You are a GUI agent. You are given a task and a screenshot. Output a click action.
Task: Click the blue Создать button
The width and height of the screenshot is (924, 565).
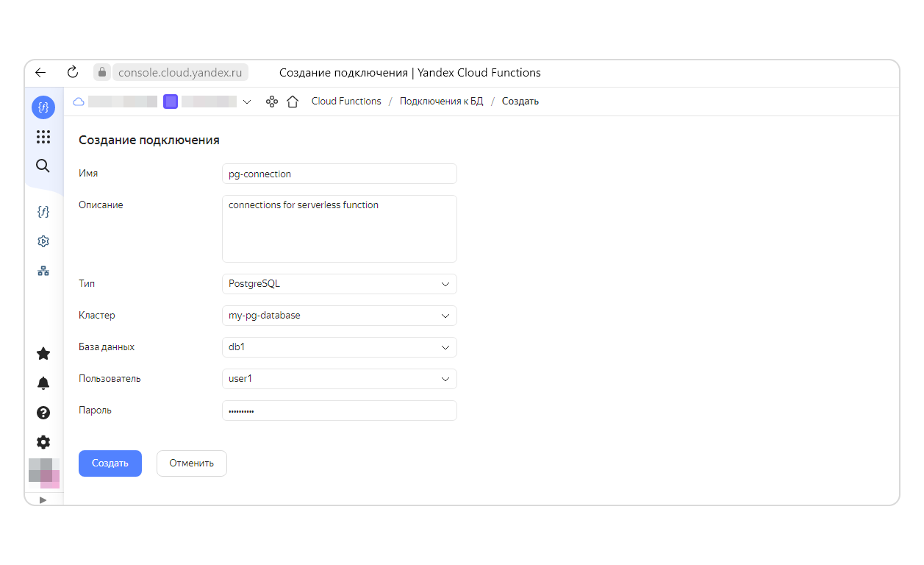[x=110, y=463]
